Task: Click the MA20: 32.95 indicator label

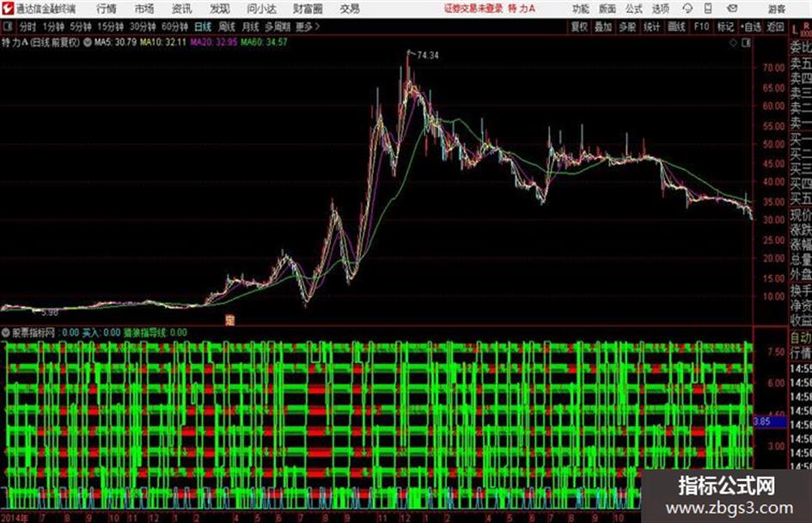Action: [213, 42]
